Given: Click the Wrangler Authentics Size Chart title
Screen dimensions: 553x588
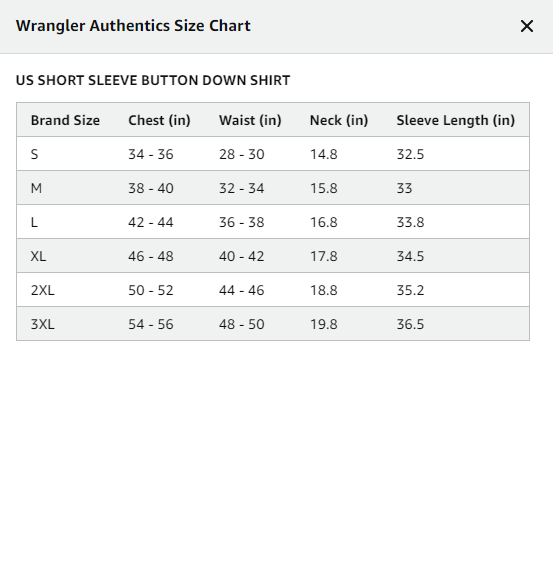Looking at the screenshot, I should 133,26.
